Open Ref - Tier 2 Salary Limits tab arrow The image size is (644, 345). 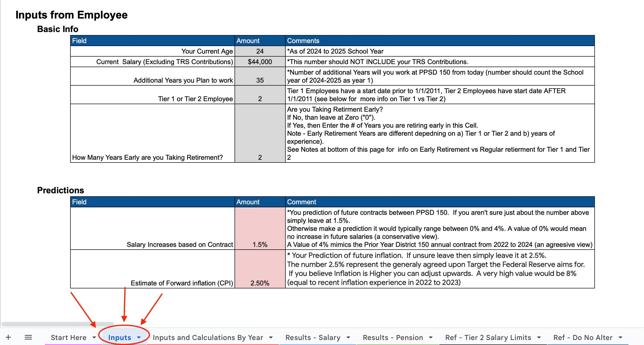(x=539, y=337)
